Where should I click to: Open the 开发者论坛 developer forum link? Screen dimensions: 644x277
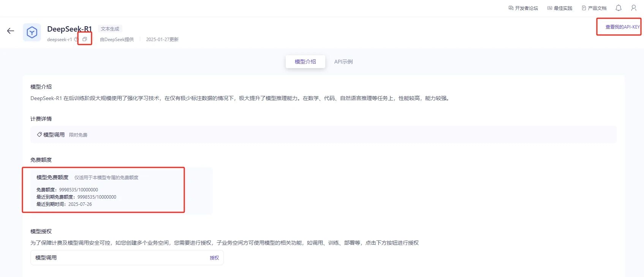[523, 8]
